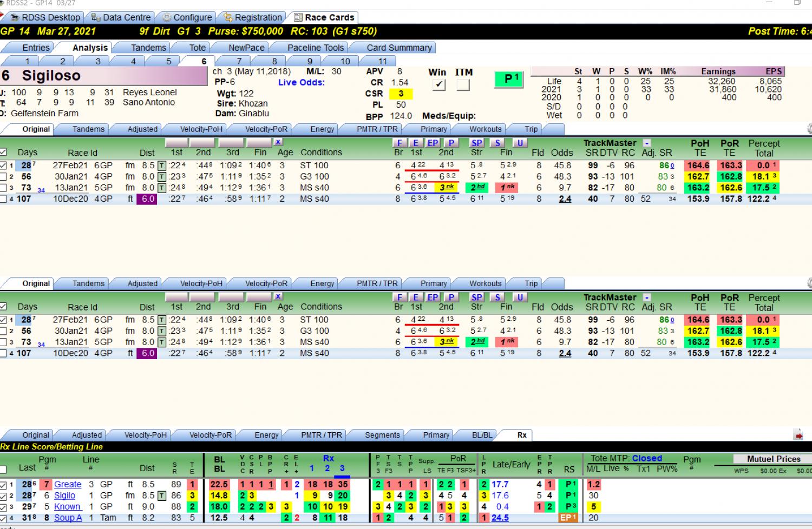
Task: Click the Sigiloso horse name banner
Action: click(104, 76)
